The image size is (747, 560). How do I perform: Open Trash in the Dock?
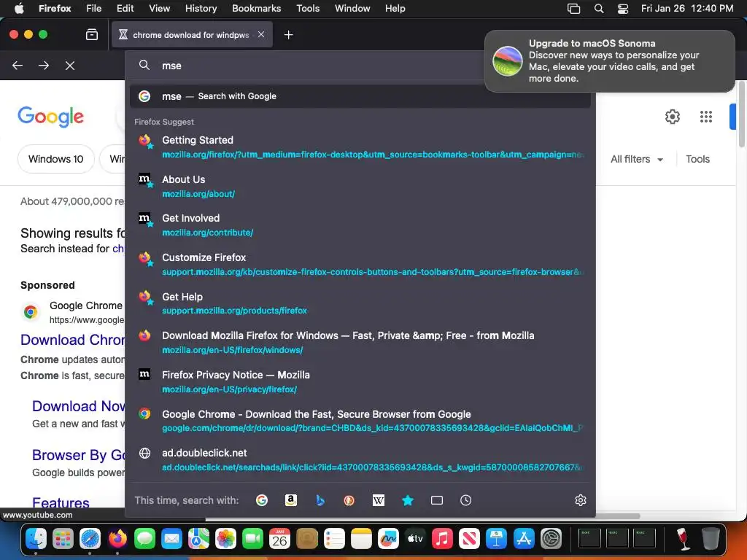click(x=711, y=539)
